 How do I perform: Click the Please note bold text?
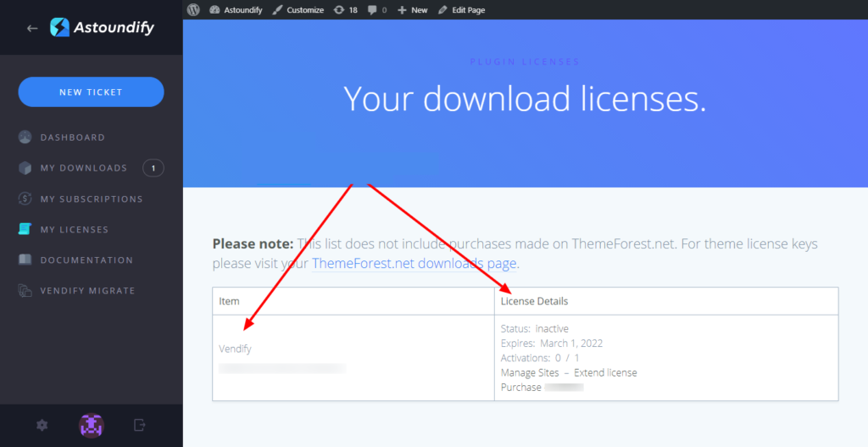point(253,243)
